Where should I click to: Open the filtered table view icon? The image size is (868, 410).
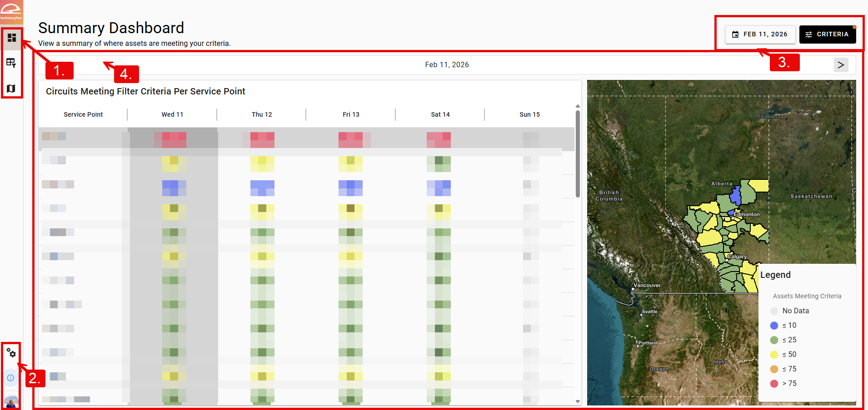[11, 63]
